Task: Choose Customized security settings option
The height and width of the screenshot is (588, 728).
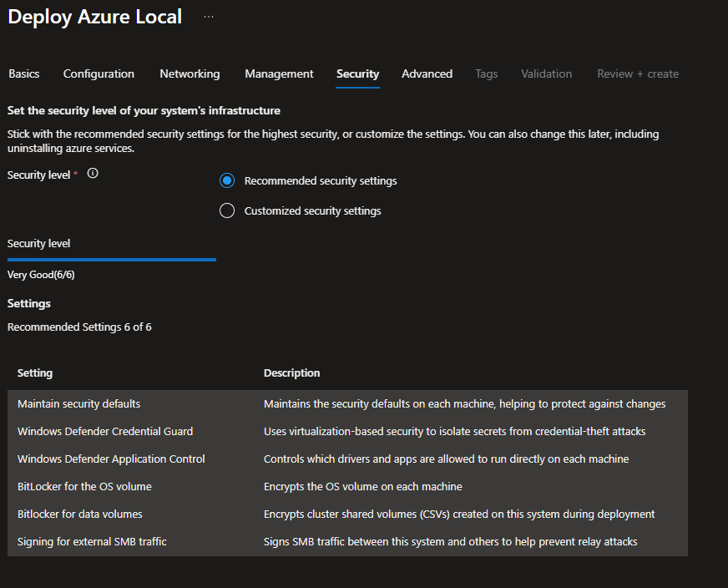Action: (x=227, y=210)
